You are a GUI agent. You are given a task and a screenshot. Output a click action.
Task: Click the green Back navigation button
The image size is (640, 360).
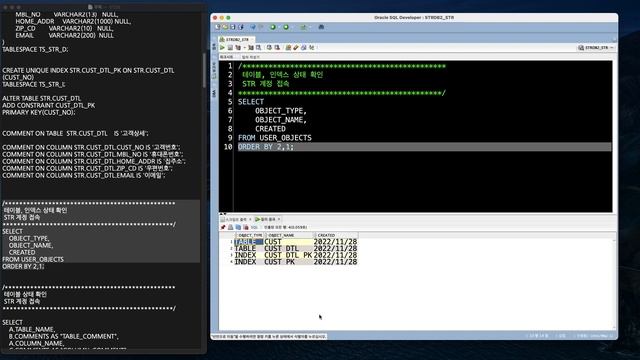(x=273, y=27)
